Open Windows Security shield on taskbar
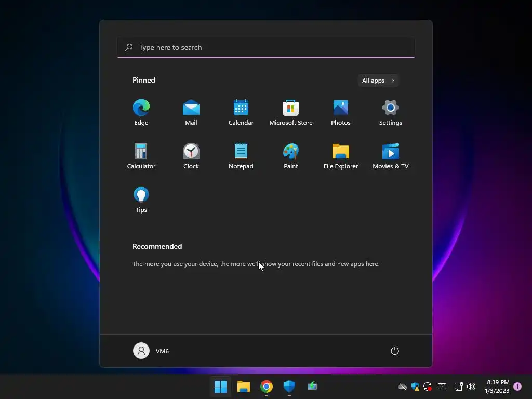Screen dimensions: 532x399 (289, 387)
